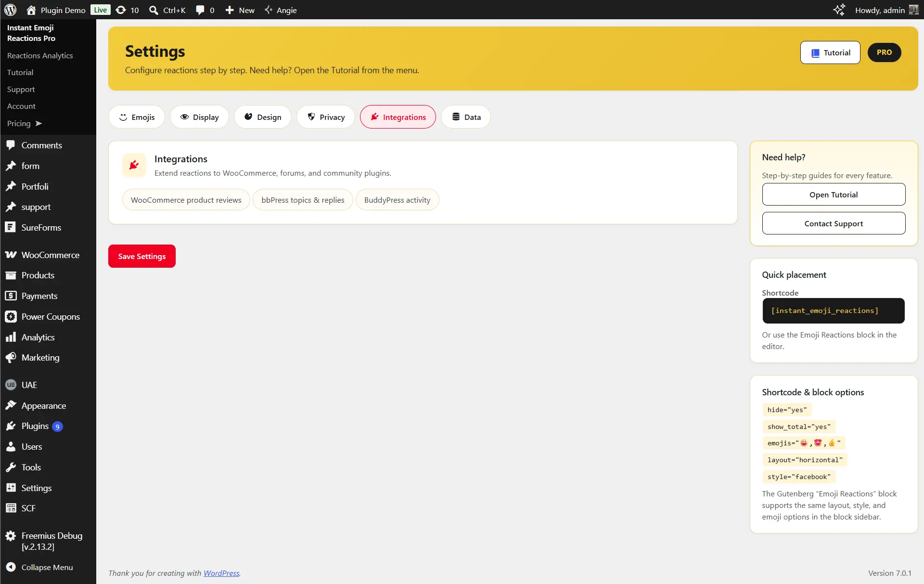924x584 pixels.
Task: Click bbPress topics & replies chip
Action: (303, 200)
